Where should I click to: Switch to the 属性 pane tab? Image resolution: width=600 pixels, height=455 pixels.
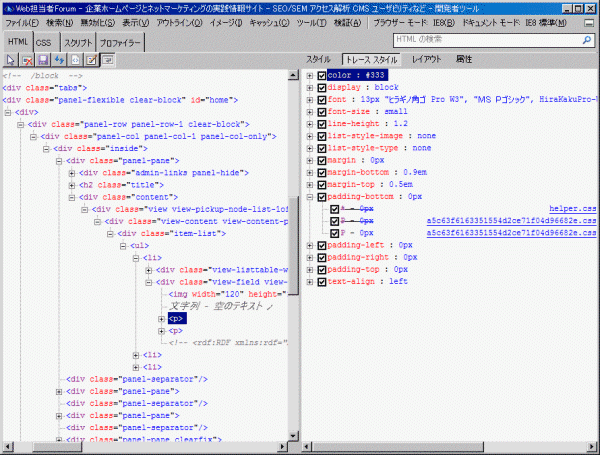coord(464,59)
